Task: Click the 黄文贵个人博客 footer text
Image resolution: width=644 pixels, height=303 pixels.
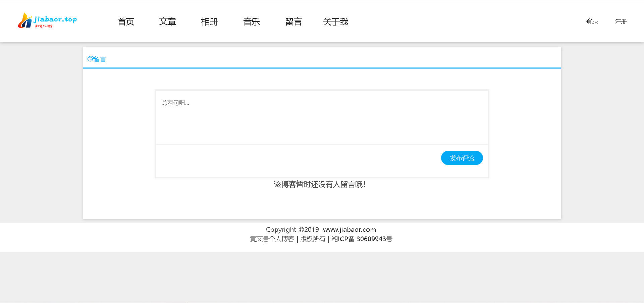Action: pos(272,239)
